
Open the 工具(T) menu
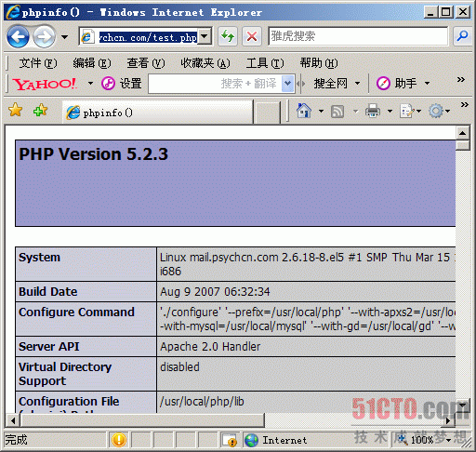click(x=265, y=63)
